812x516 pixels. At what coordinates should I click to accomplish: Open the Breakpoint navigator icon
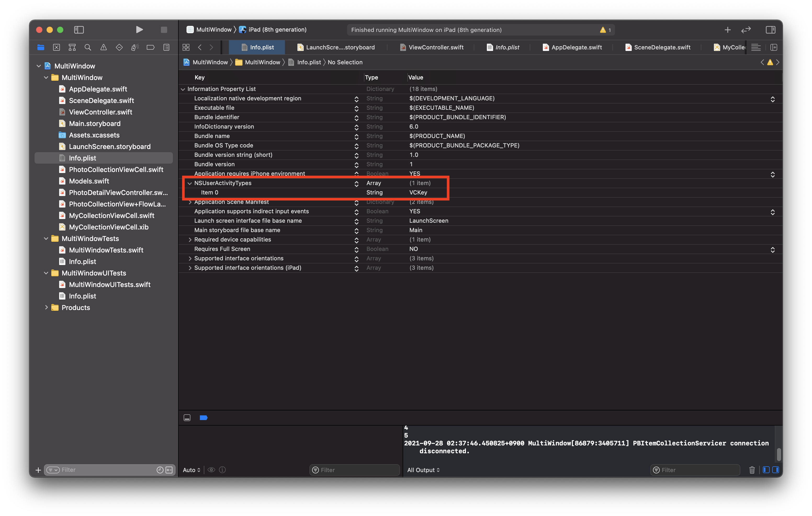tap(150, 48)
